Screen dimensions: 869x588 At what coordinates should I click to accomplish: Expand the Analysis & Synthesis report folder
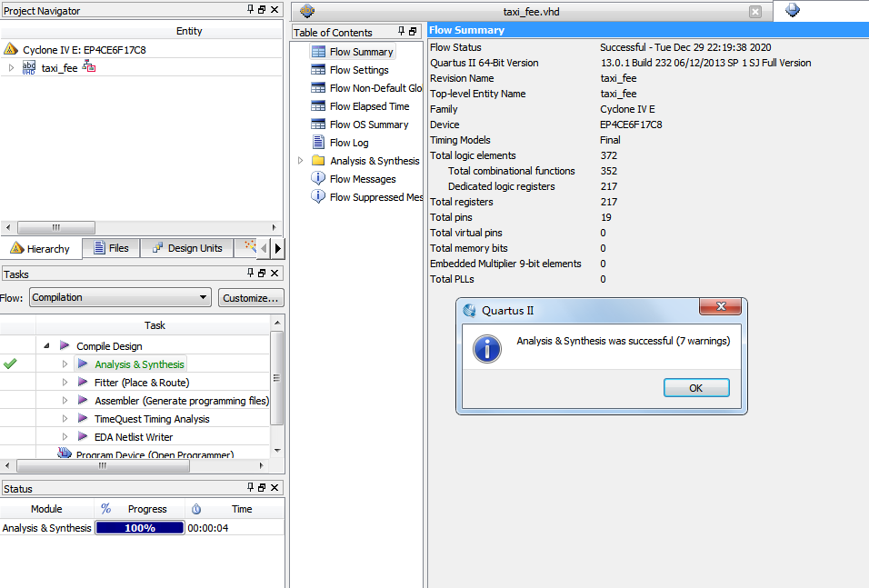point(300,161)
